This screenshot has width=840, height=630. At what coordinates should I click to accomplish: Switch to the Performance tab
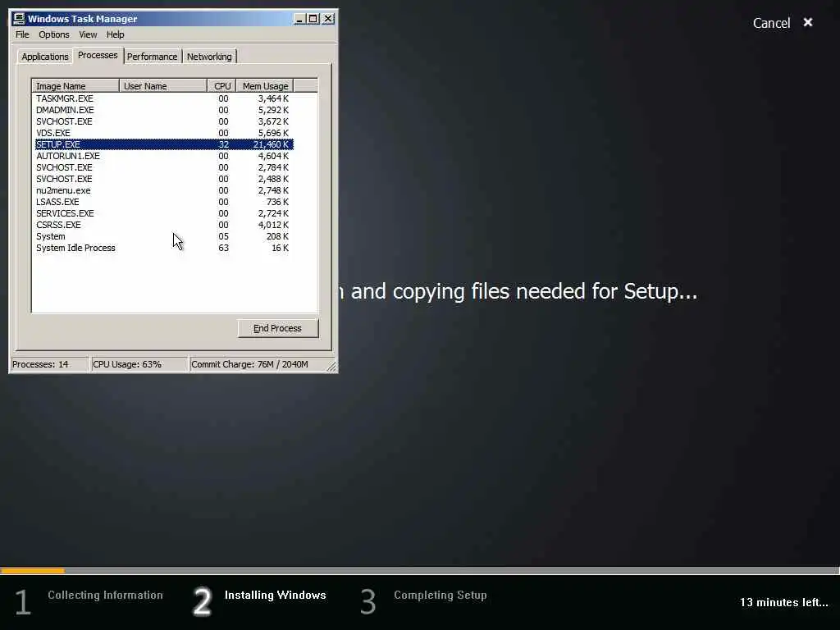pyautogui.click(x=152, y=57)
